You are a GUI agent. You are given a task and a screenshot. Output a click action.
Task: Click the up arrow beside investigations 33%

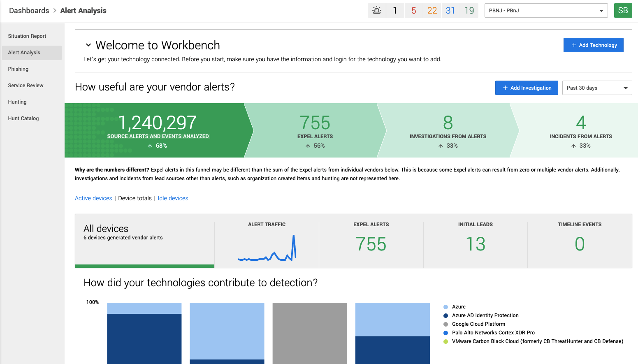tap(441, 146)
